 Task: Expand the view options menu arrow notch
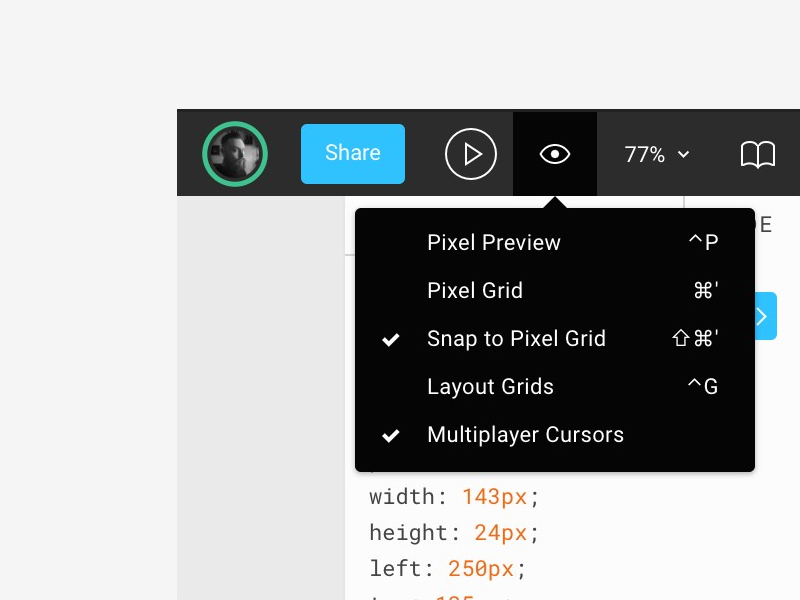555,200
